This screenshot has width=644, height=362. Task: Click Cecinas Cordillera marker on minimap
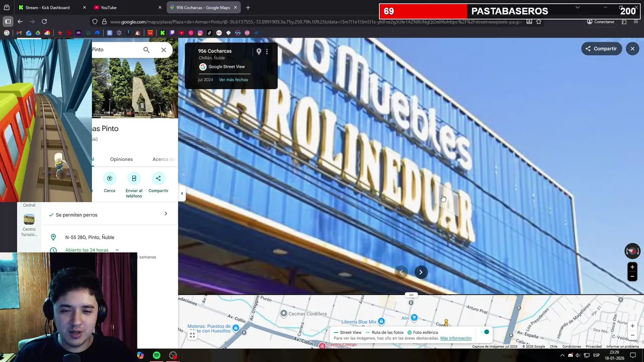[x=284, y=314]
